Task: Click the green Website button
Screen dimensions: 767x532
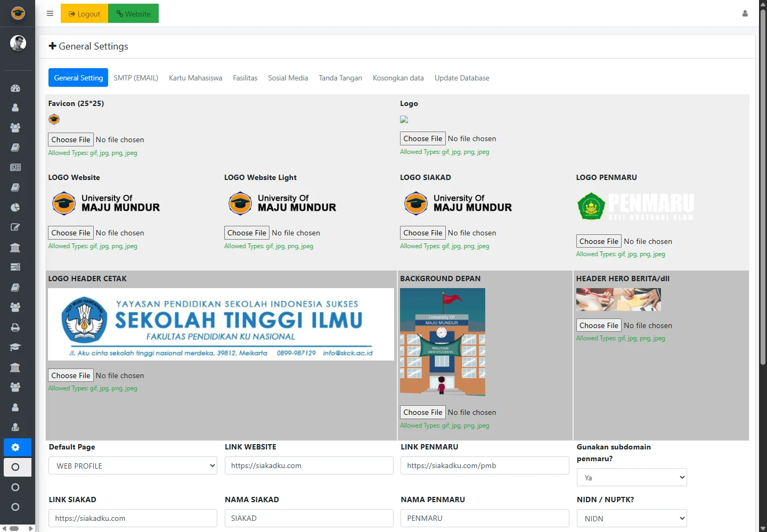Action: pos(133,14)
